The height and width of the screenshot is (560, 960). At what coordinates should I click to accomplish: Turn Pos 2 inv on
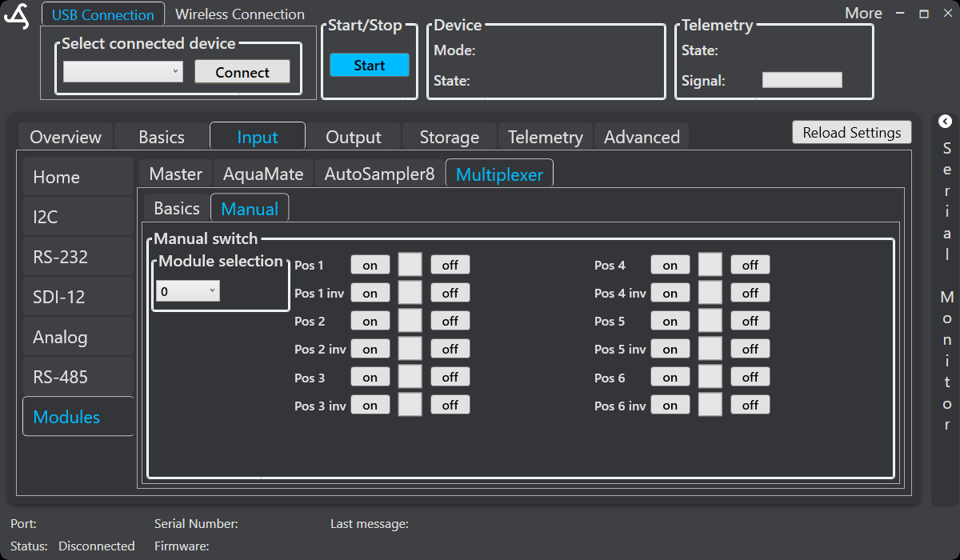370,349
